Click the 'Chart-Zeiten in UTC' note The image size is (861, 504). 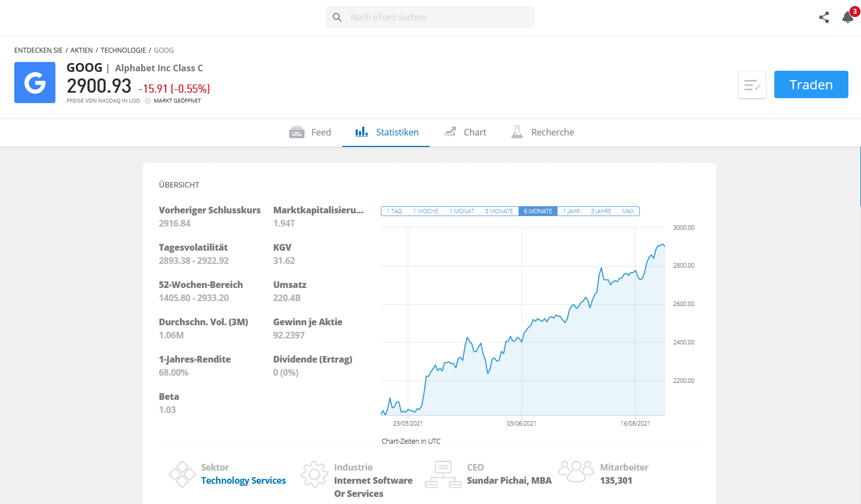[x=411, y=441]
